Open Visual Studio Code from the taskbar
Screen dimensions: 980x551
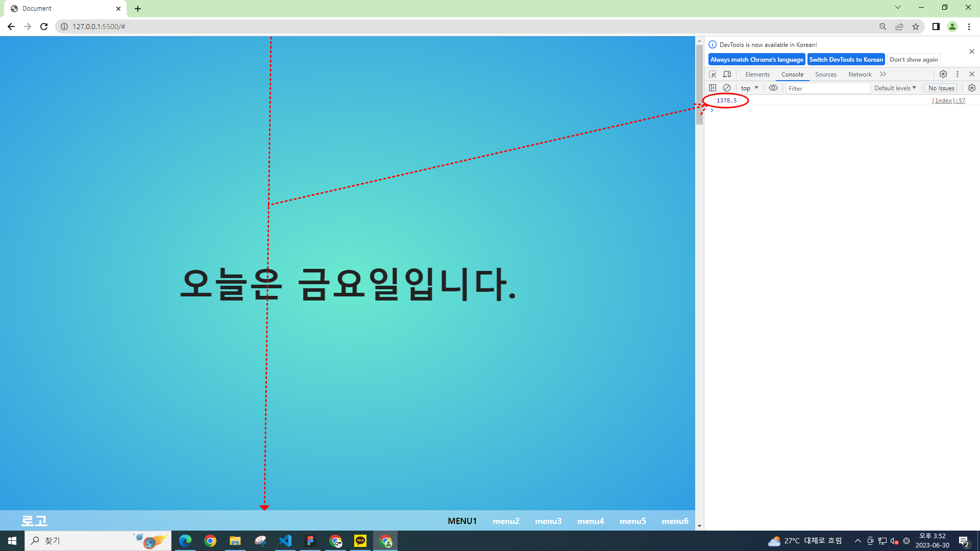(x=285, y=540)
